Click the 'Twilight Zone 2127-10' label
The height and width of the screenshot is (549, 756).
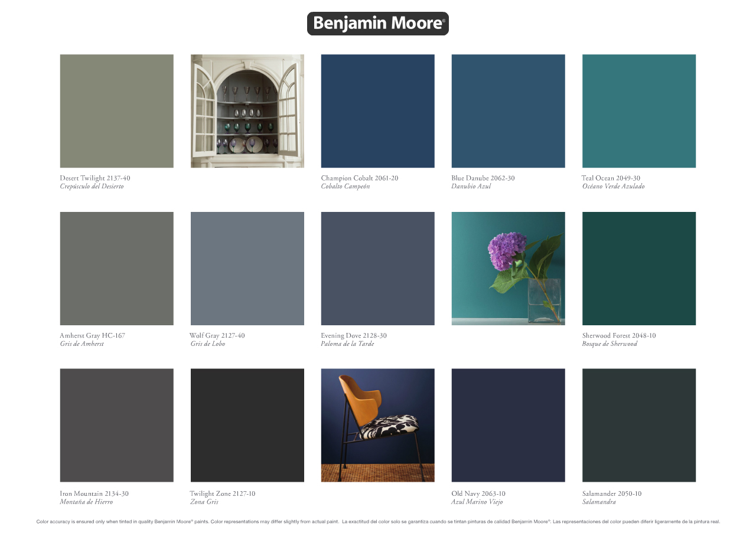click(223, 494)
